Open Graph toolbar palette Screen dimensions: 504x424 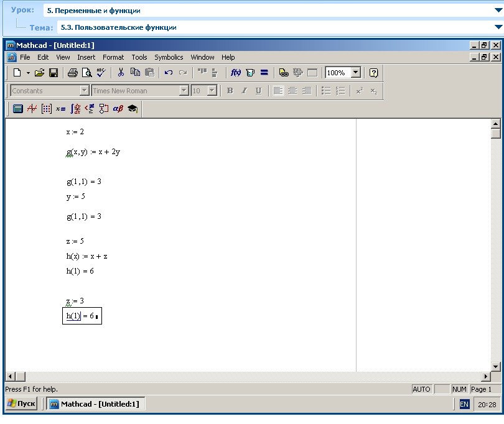(32, 109)
